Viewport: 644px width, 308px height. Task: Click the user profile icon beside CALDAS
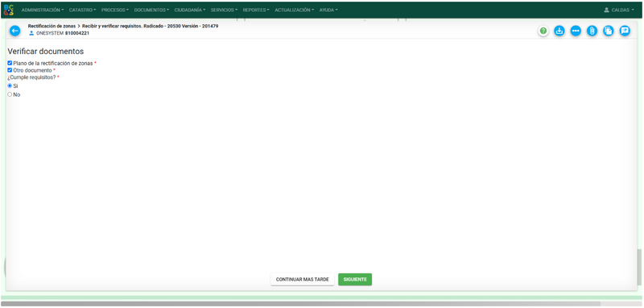[x=606, y=10]
